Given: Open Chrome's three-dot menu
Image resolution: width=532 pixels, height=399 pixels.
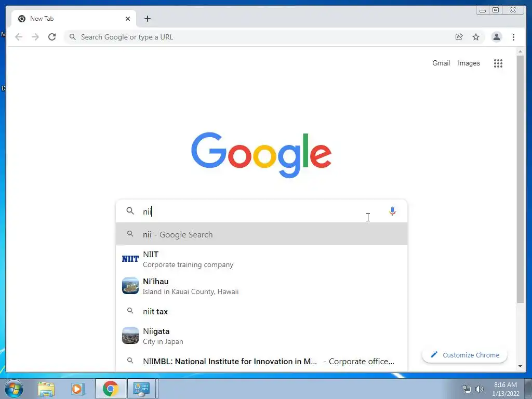Looking at the screenshot, I should click(513, 37).
